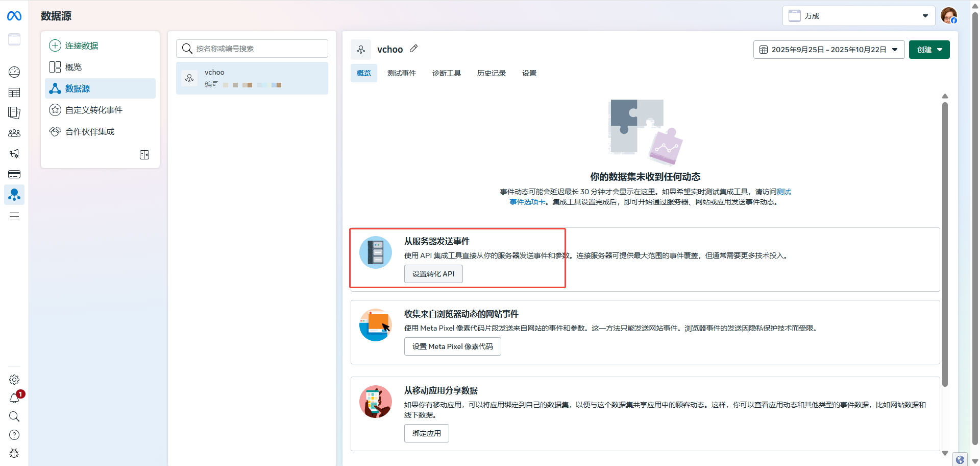The width and height of the screenshot is (980, 466).
Task: Open the settings gear in sidebar
Action: point(14,380)
